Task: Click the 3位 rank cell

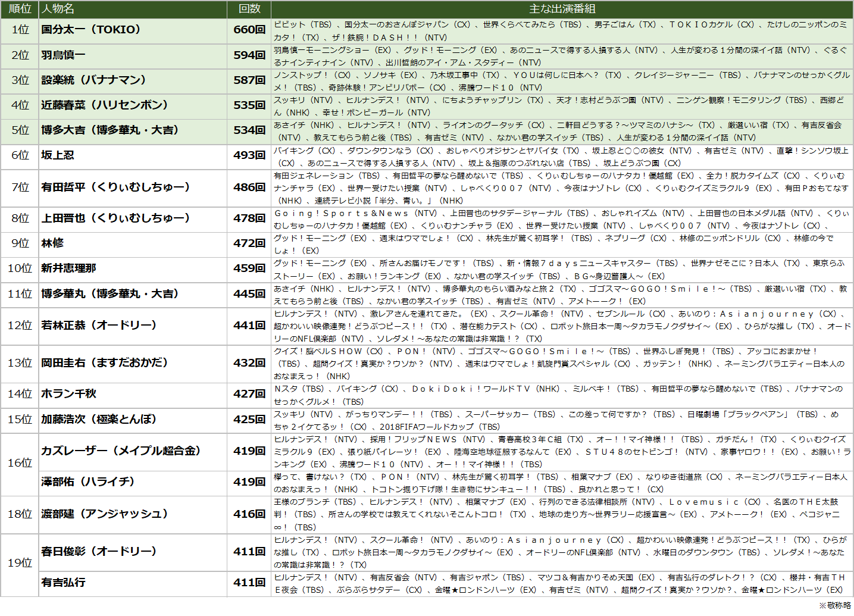Action: [20, 80]
